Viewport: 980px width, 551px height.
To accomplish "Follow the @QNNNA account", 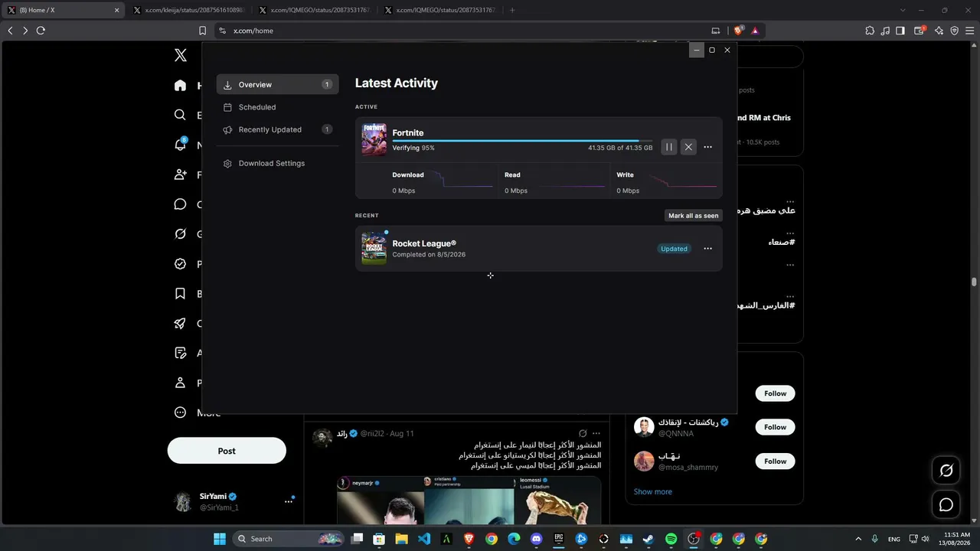I will point(775,427).
